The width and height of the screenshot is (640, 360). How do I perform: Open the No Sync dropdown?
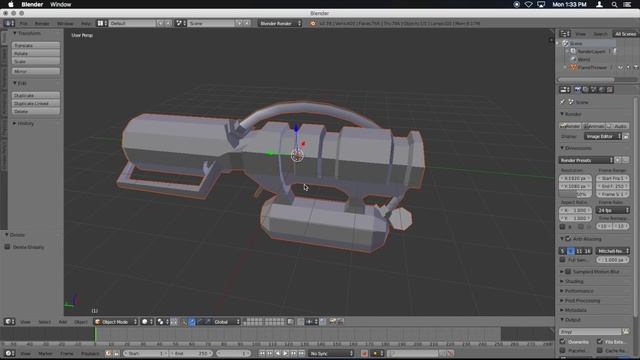[x=331, y=353]
